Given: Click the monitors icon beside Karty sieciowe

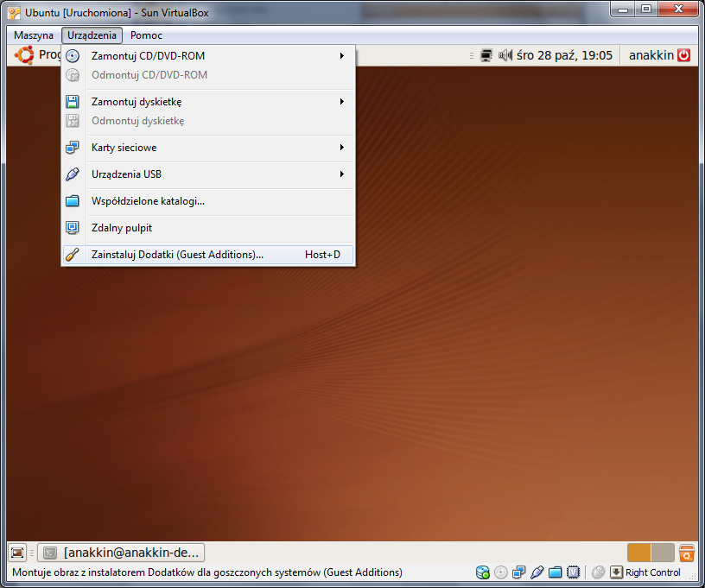Looking at the screenshot, I should point(73,148).
